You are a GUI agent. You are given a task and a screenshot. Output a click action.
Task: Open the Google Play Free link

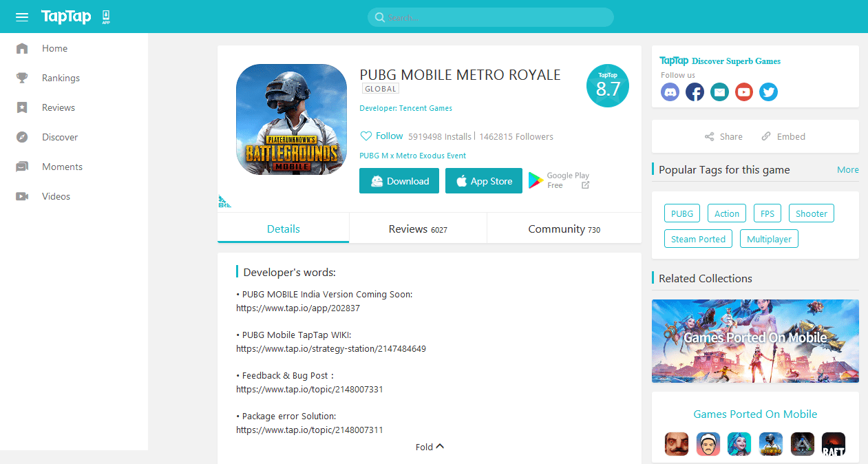559,180
